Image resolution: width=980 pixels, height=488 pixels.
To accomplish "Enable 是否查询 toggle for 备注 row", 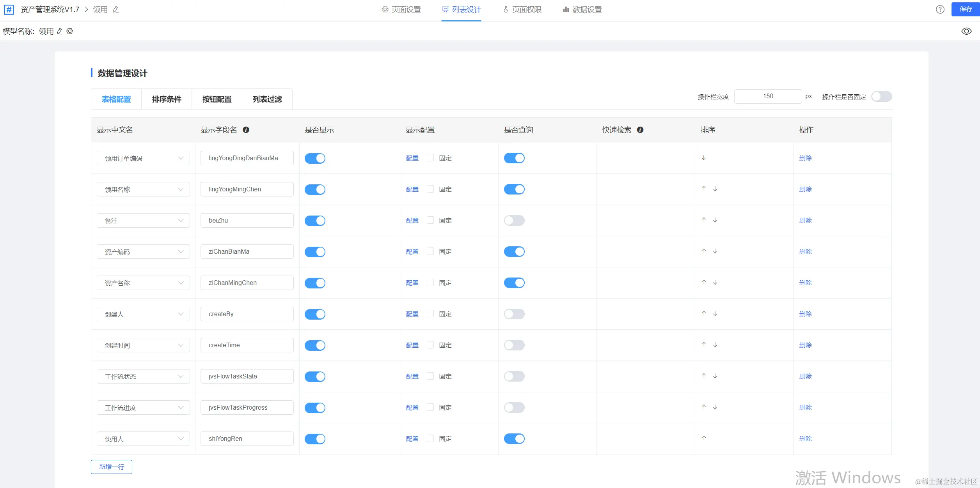I will tap(514, 221).
